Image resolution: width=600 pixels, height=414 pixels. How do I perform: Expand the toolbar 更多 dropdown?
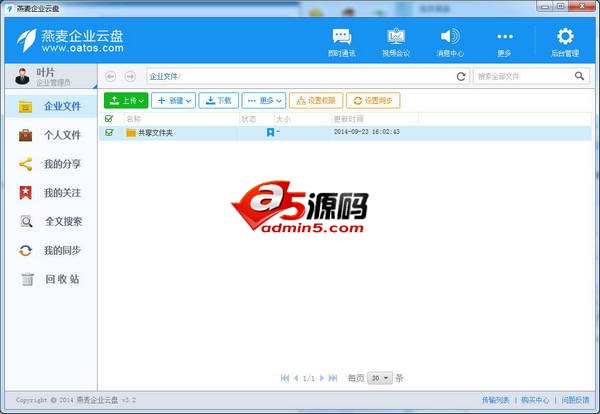pos(264,101)
